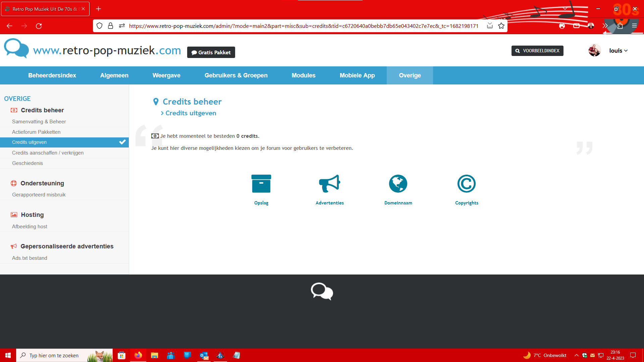The image size is (644, 362).
Task: Click the save to Pocket icon in address bar
Action: tap(490, 26)
